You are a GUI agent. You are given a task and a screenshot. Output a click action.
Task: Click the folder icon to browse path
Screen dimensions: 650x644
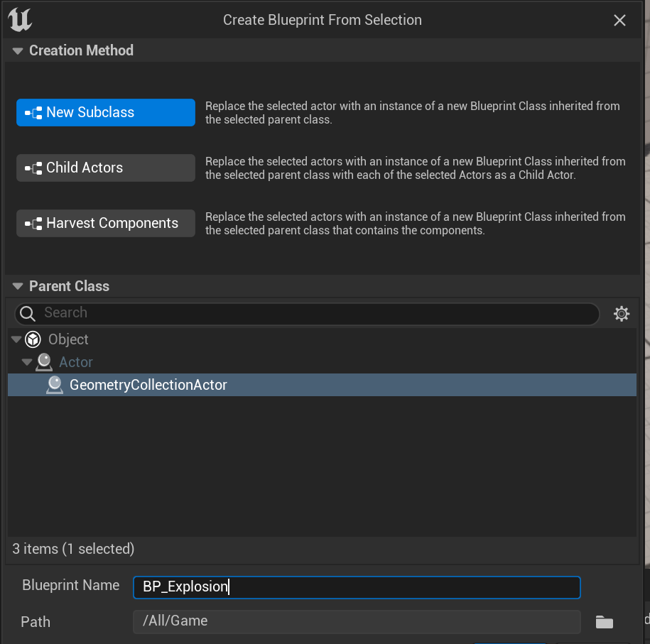[605, 622]
